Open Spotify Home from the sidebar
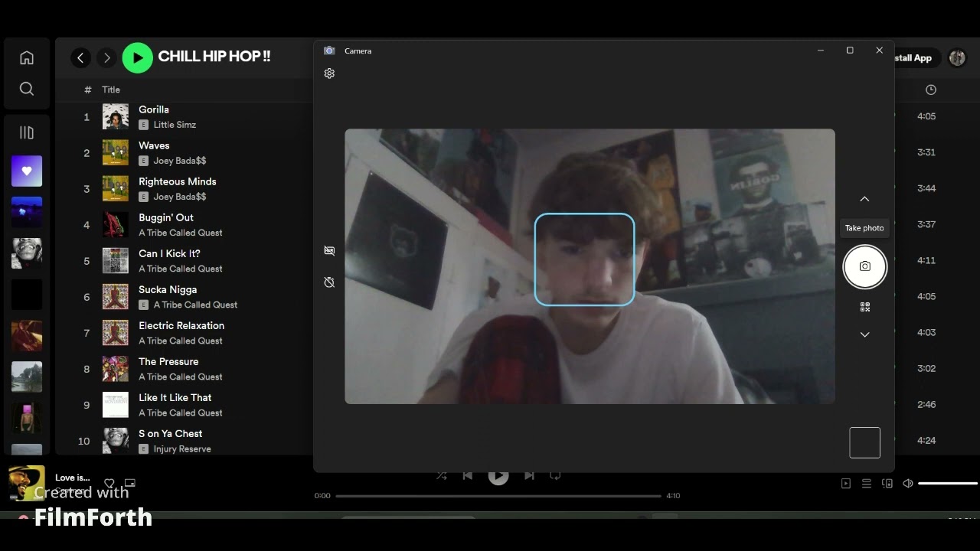Image resolution: width=980 pixels, height=551 pixels. click(27, 58)
